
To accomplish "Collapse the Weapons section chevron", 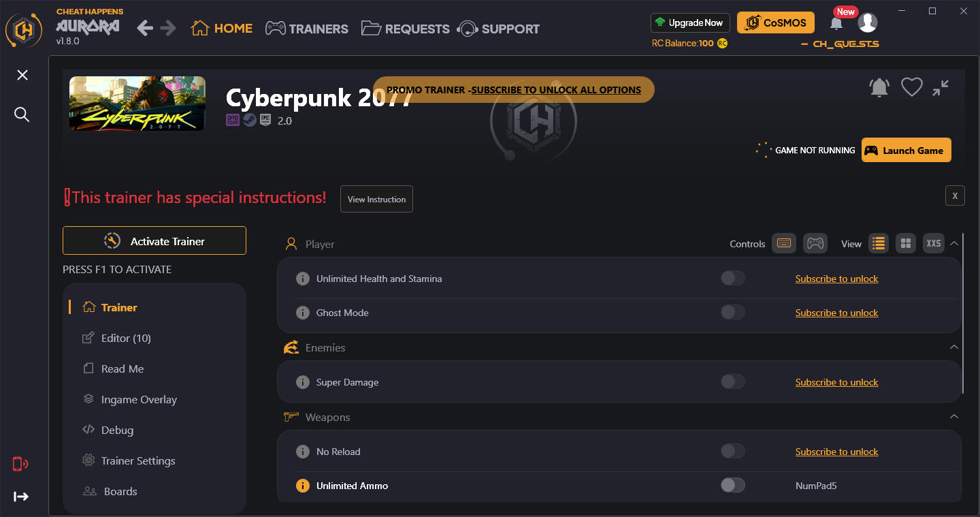I will tap(954, 417).
